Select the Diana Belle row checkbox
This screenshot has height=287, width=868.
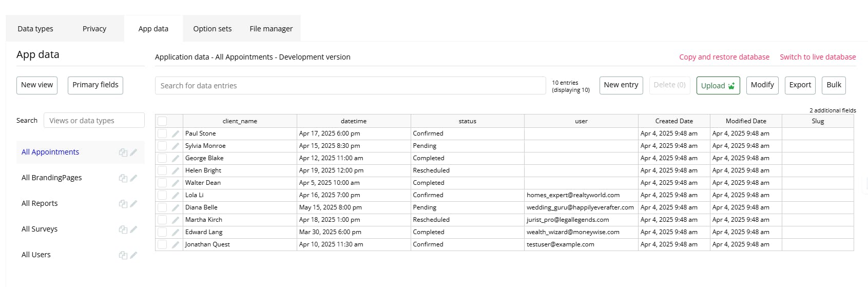point(162,208)
